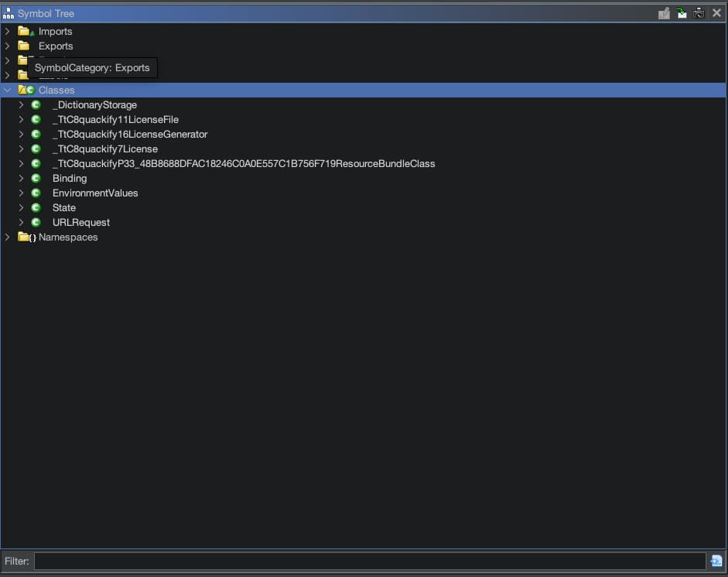Open filter options icon beside Filter field
Viewport: 728px width, 577px height.
coord(716,561)
